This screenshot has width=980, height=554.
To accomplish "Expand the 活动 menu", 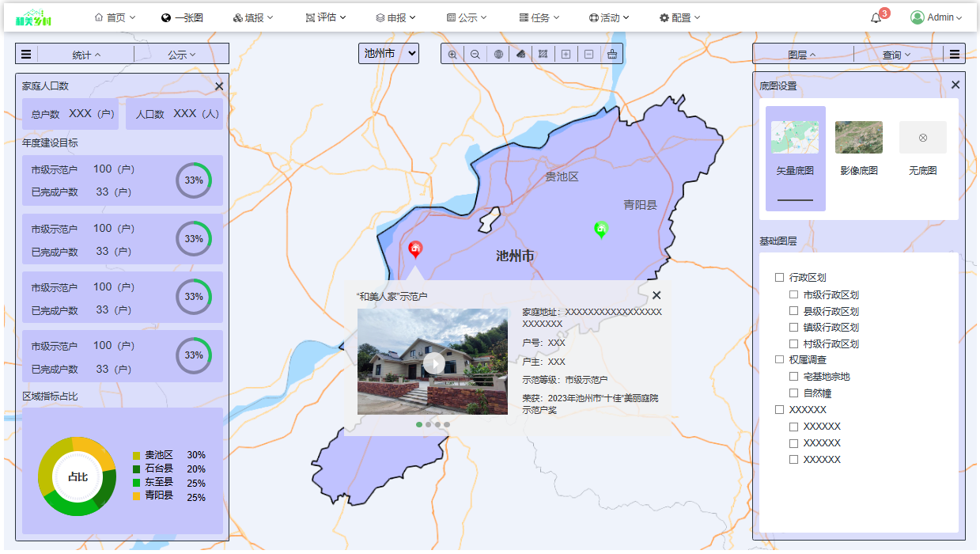I will click(x=609, y=17).
